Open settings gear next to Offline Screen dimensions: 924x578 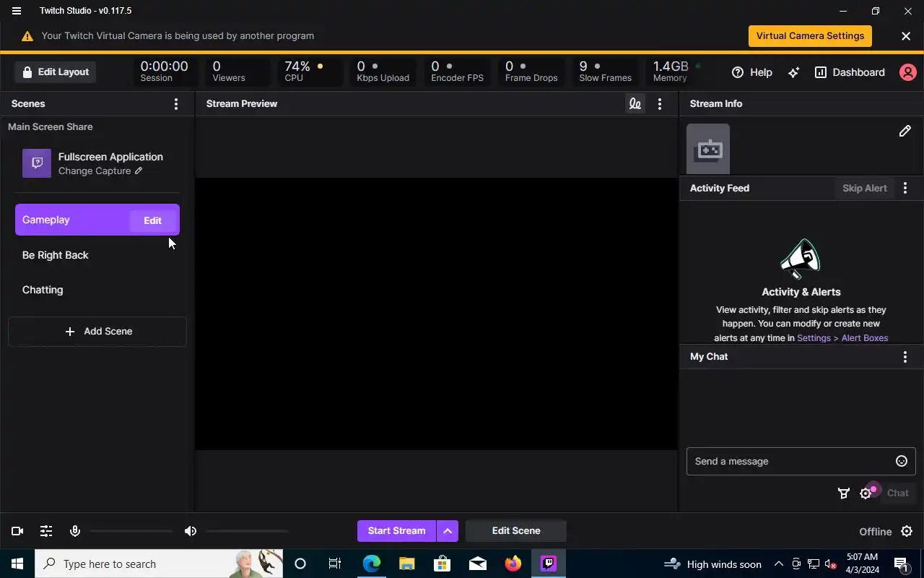(907, 531)
